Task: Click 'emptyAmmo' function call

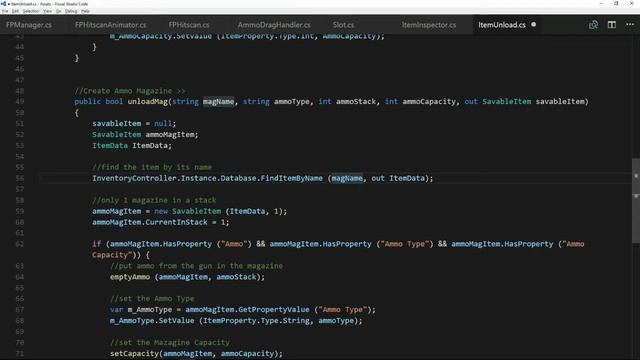Action: (130, 277)
